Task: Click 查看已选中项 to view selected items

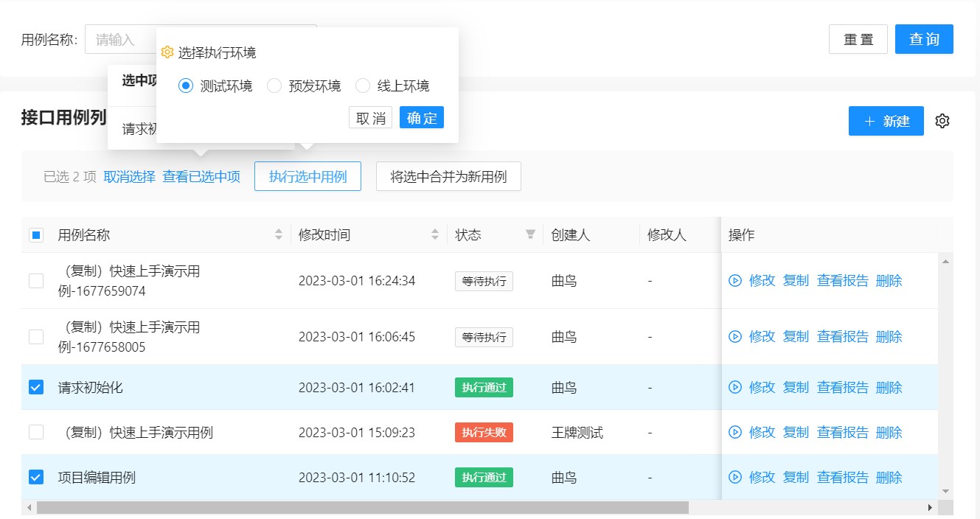Action: pos(203,177)
